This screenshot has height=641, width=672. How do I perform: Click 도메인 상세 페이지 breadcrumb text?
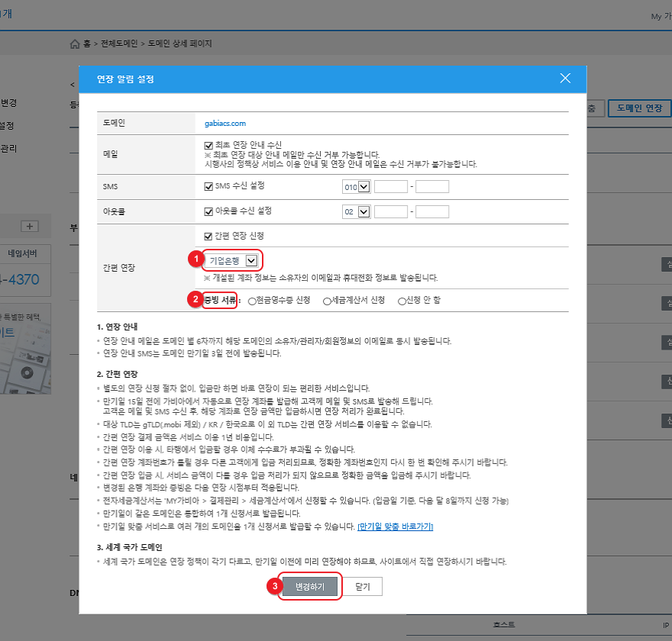179,43
